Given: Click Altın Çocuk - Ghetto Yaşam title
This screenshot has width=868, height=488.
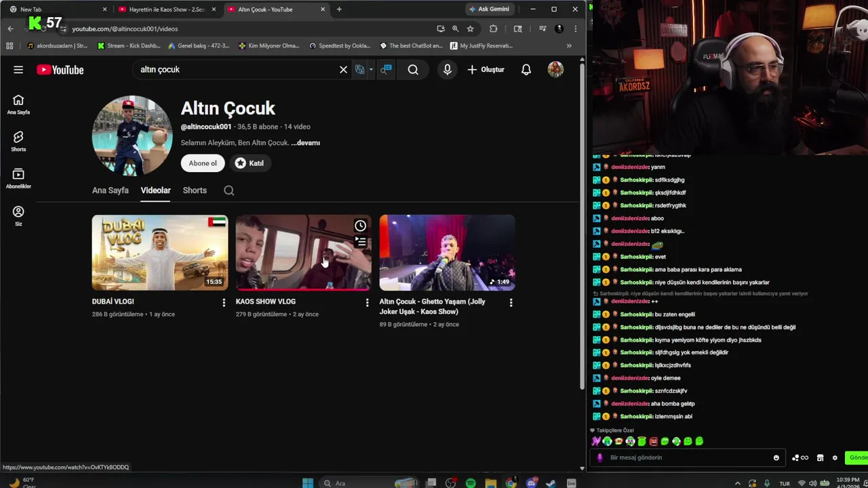Looking at the screenshot, I should tap(433, 306).
